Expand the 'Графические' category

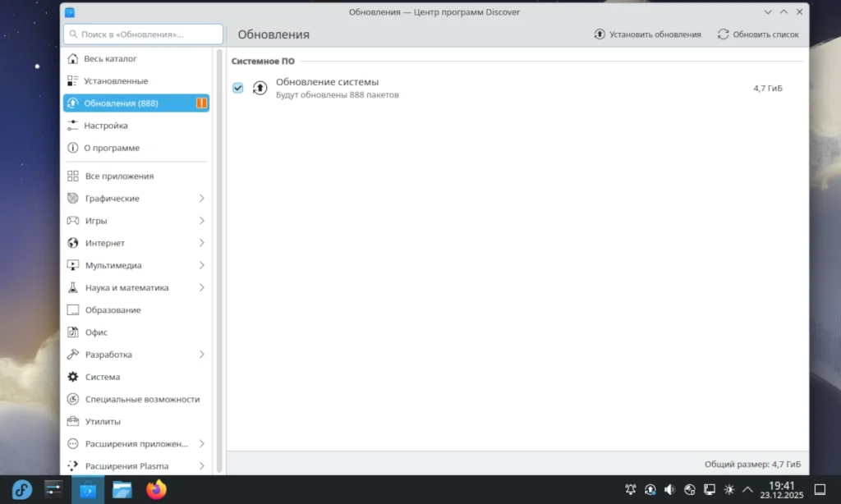[x=202, y=199]
